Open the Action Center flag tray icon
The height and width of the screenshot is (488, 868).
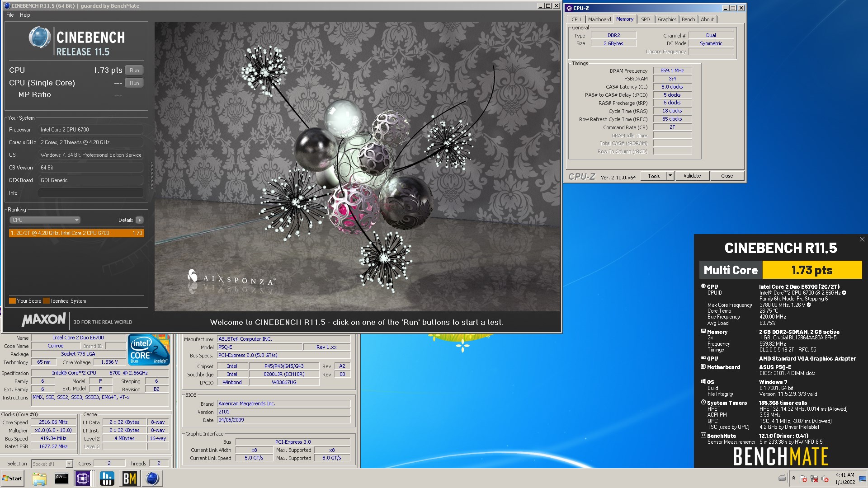click(803, 479)
